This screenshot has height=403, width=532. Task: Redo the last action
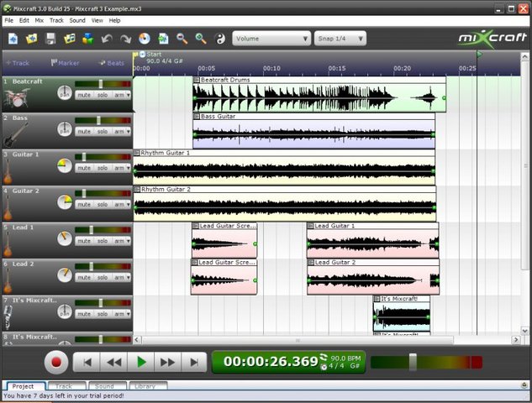pos(125,39)
